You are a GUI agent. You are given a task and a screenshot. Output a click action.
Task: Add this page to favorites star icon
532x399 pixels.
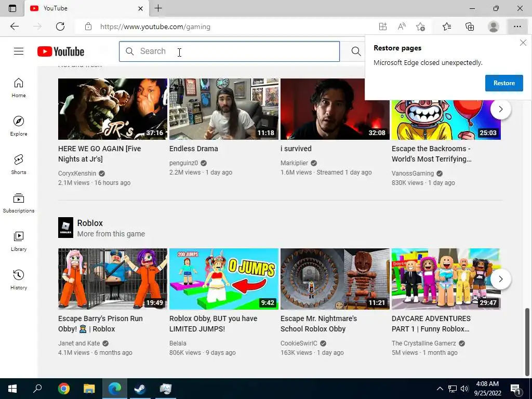[421, 26]
